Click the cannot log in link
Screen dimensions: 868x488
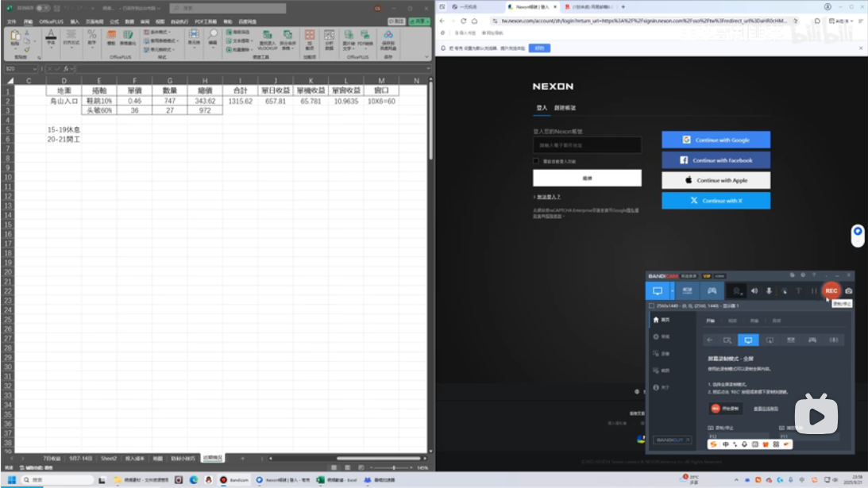click(x=548, y=197)
